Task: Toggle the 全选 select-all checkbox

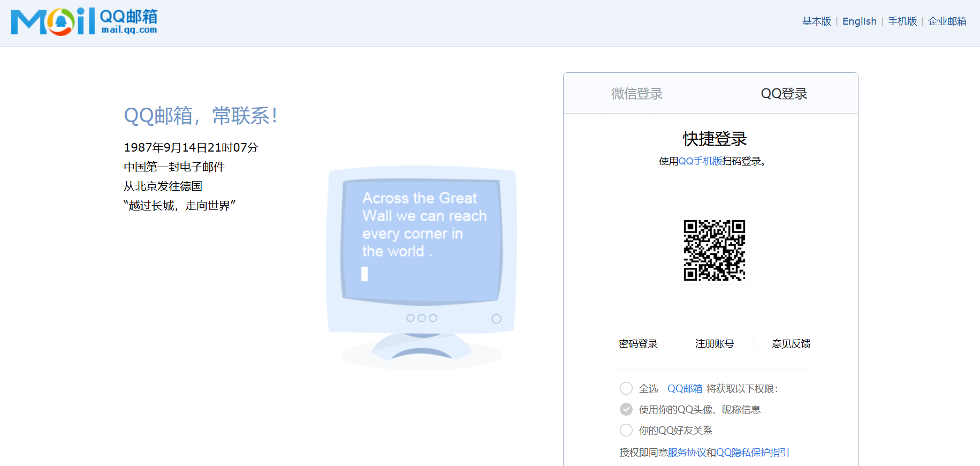Action: [x=626, y=388]
